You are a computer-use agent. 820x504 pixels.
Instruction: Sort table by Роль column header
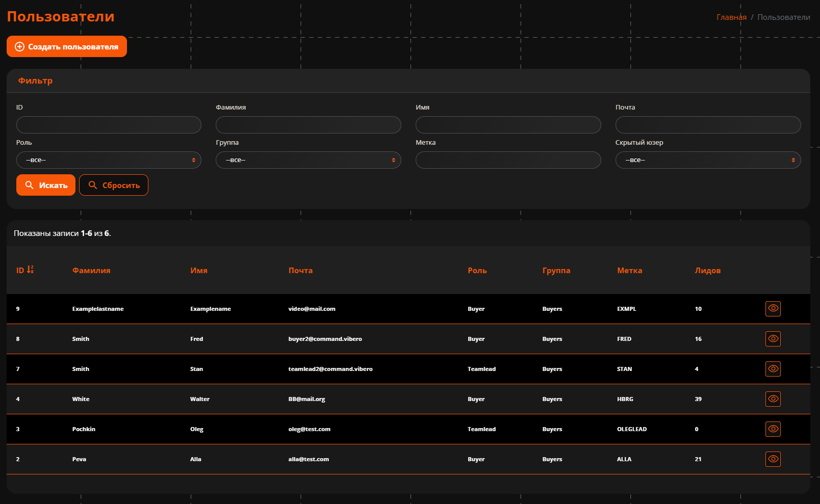point(477,271)
